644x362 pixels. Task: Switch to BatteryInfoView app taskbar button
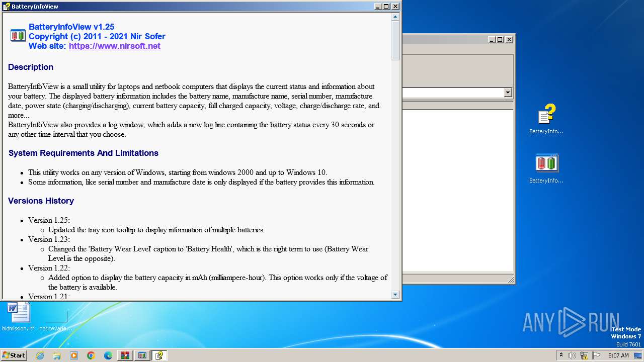pyautogui.click(x=142, y=355)
